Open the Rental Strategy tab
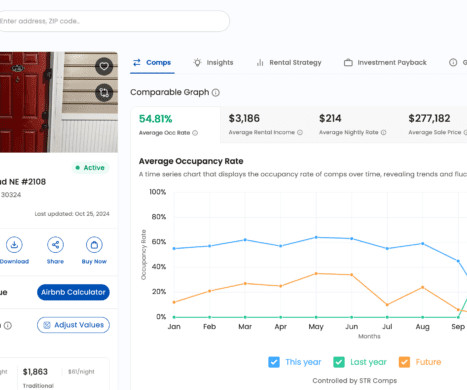This screenshot has width=467, height=390. (x=289, y=62)
